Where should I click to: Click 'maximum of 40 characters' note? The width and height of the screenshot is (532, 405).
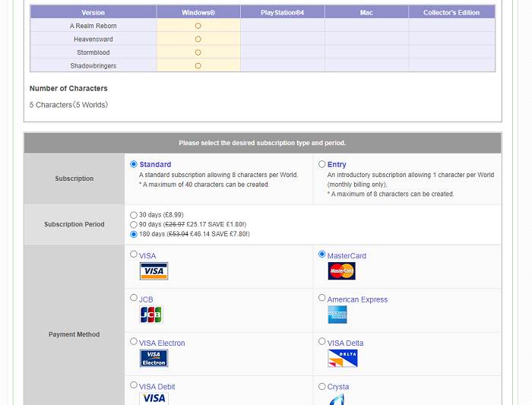pos(204,185)
